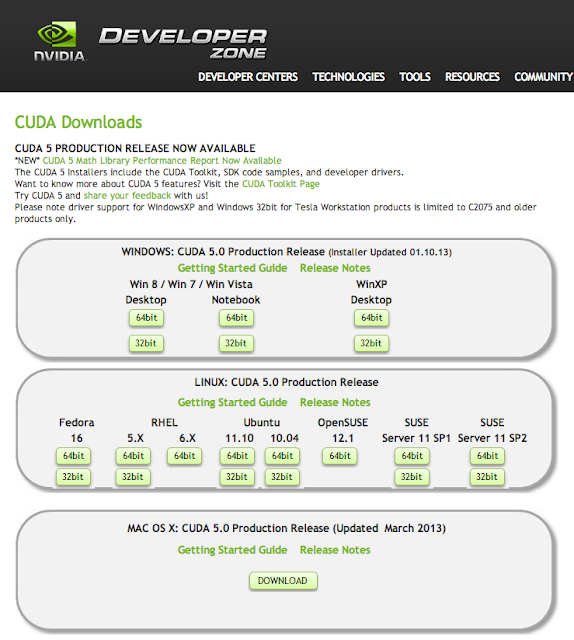This screenshot has height=640, width=574.
Task: Follow the share your feedback link
Action: [x=127, y=196]
